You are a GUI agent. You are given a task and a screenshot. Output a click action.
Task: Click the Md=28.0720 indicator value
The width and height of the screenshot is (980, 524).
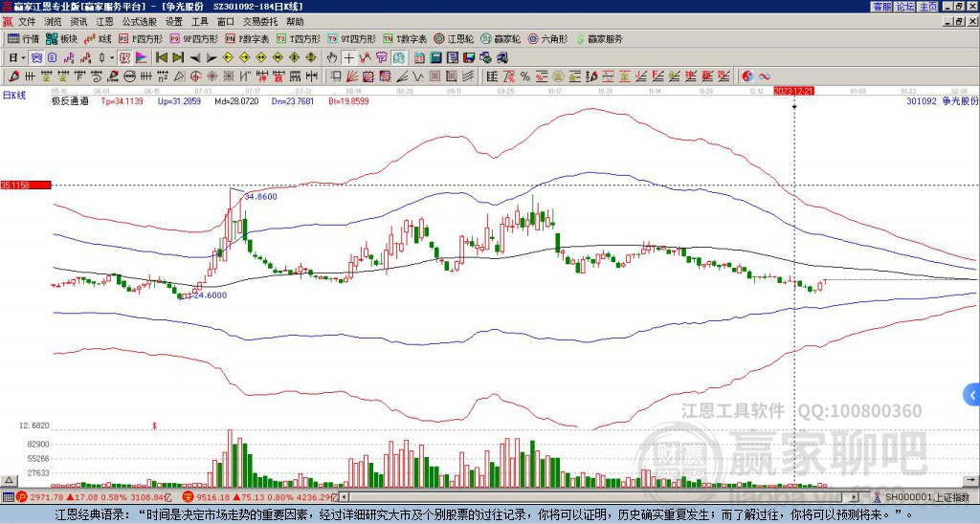click(236, 100)
